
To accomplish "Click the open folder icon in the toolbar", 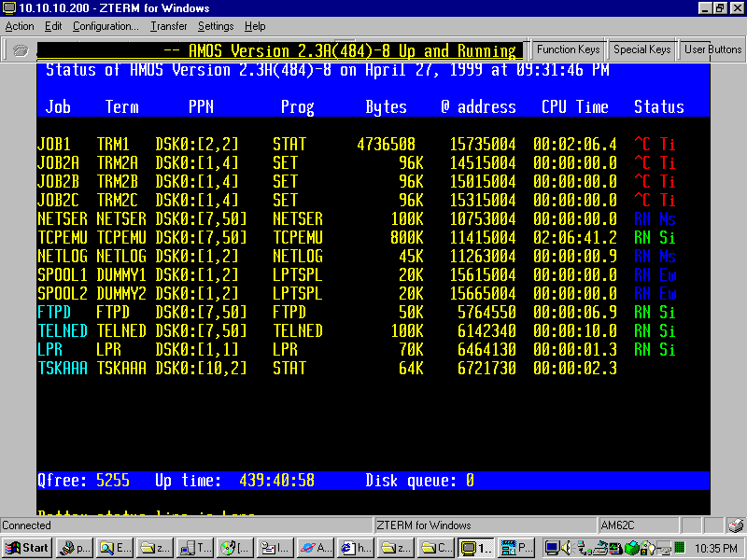I will point(20,50).
